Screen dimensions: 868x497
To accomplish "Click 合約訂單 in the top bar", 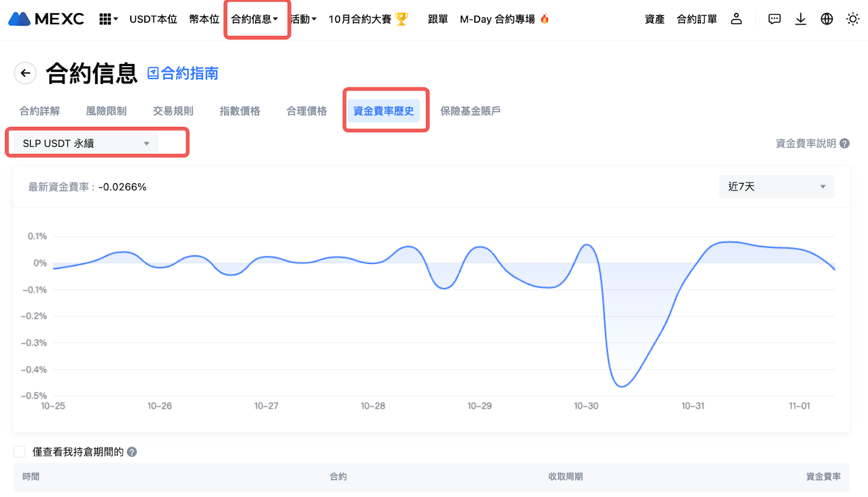I will point(697,20).
